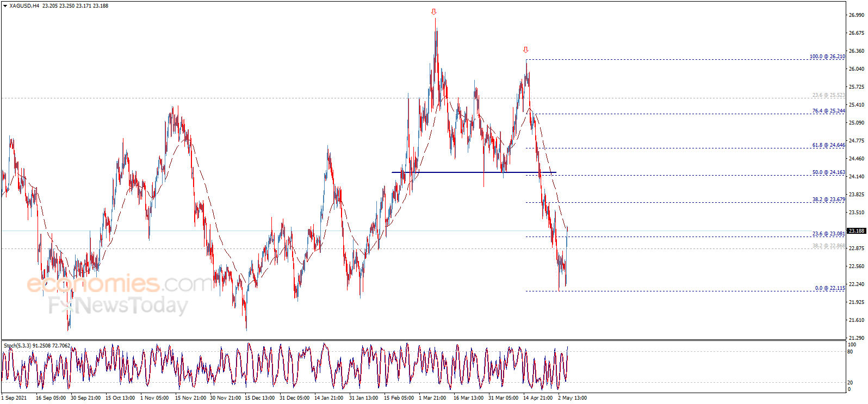
Task: Click the red arrow above the 26.210 peak
Action: (525, 49)
